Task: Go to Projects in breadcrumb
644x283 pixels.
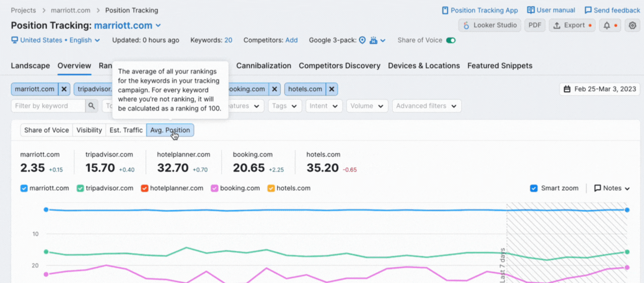Action: 23,10
